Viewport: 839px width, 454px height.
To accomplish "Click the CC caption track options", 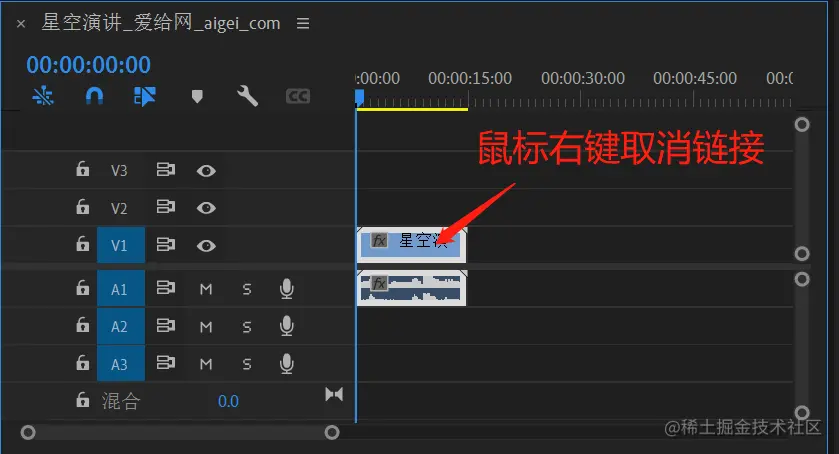I will pyautogui.click(x=298, y=96).
